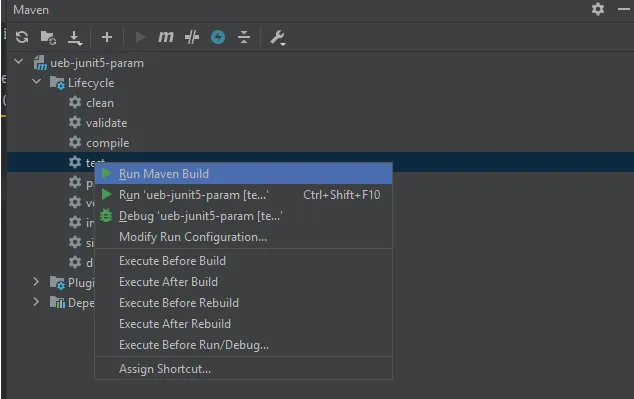Click the gear icon beside compile
The image size is (634, 399).
(75, 142)
